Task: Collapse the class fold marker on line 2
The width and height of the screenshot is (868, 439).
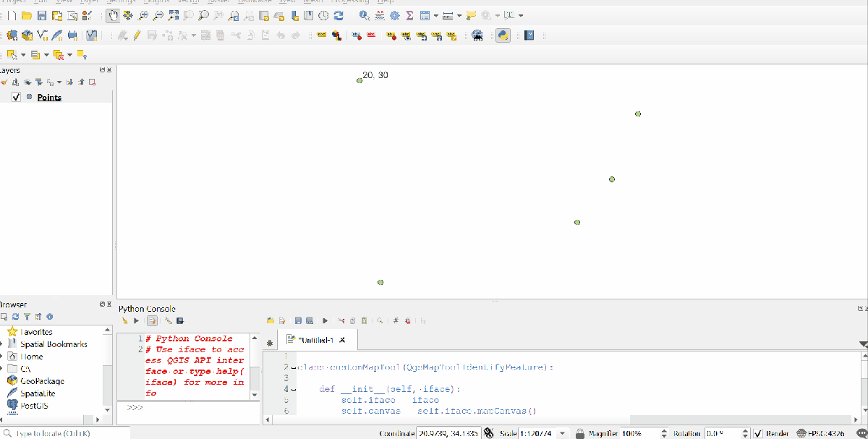Action: click(x=294, y=367)
